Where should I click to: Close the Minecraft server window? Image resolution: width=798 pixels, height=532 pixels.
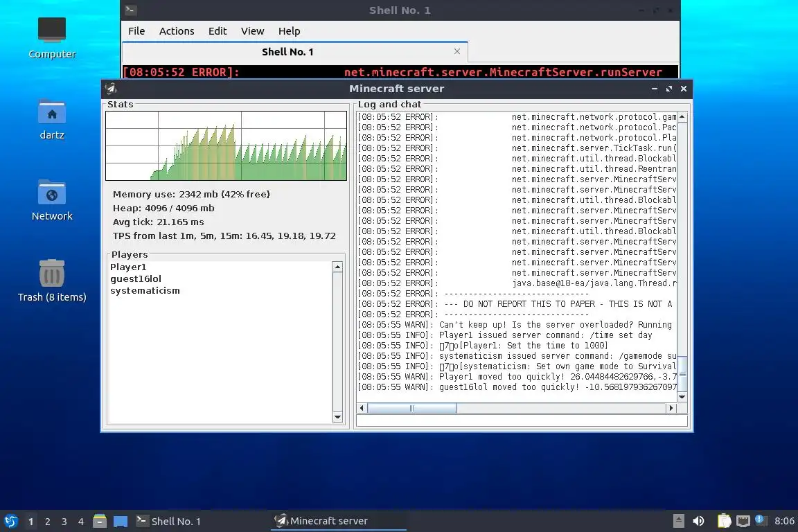pyautogui.click(x=684, y=89)
